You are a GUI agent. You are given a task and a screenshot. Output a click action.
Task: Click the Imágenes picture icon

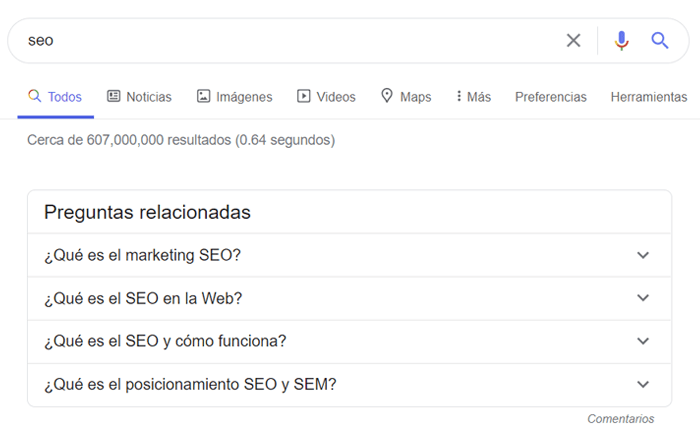[x=203, y=96]
